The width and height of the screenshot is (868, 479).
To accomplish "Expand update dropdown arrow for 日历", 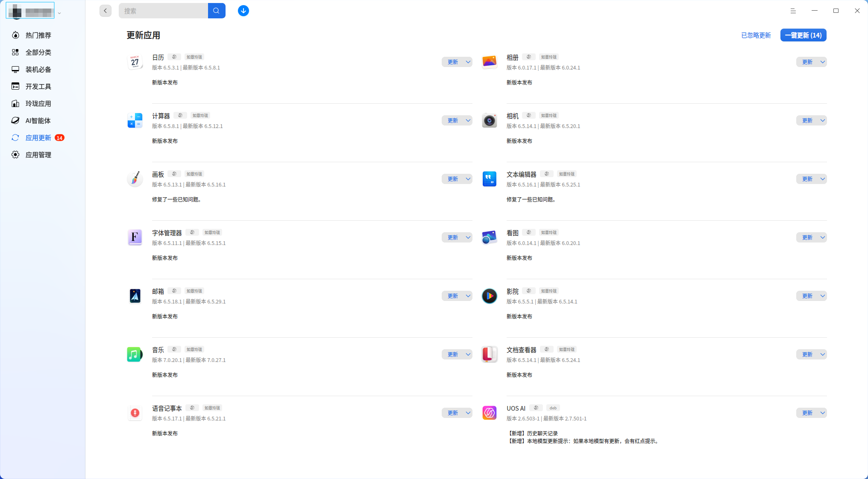I will coord(468,62).
